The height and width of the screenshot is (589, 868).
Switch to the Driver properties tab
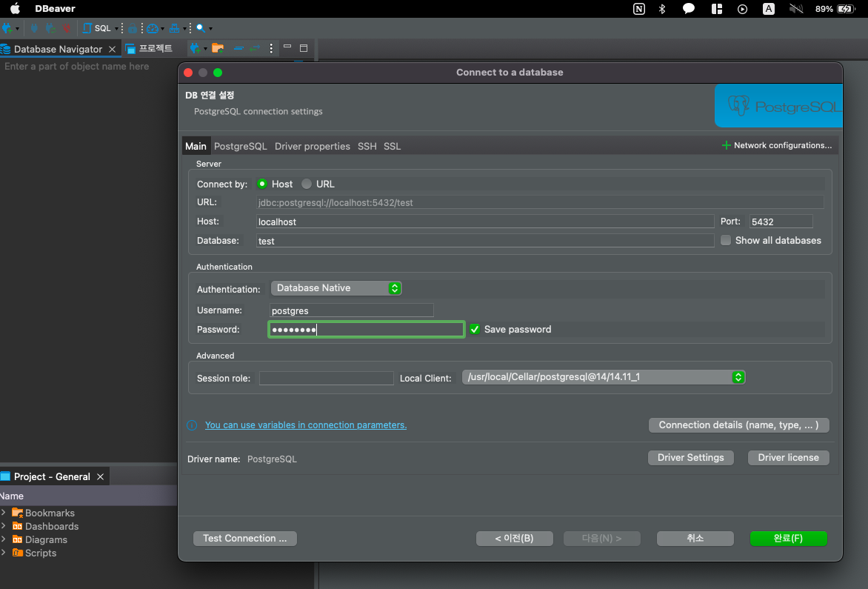[313, 146]
